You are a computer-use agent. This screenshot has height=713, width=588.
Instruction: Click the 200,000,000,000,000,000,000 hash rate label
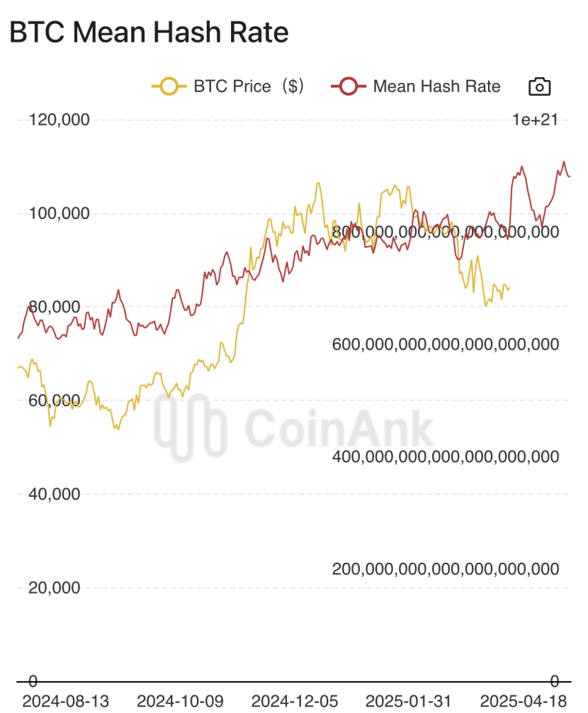click(446, 569)
